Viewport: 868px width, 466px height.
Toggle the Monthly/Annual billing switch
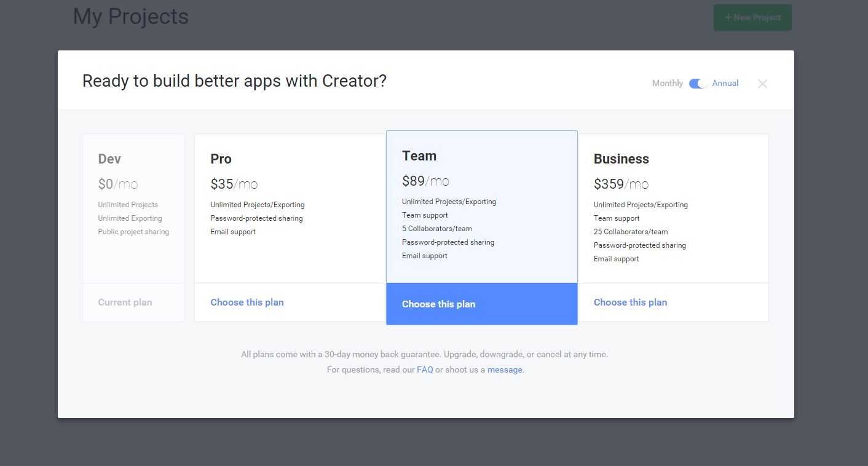coord(698,84)
